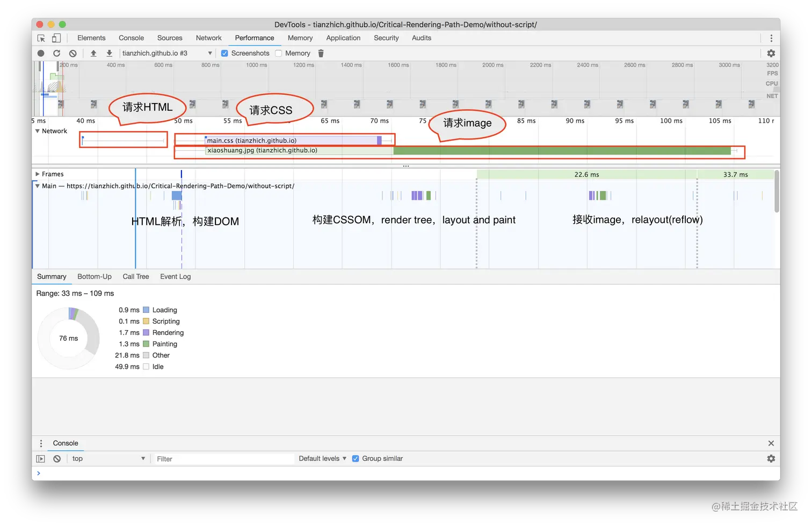The width and height of the screenshot is (812, 526).
Task: Click the Painting color swatch in summary
Action: click(146, 344)
